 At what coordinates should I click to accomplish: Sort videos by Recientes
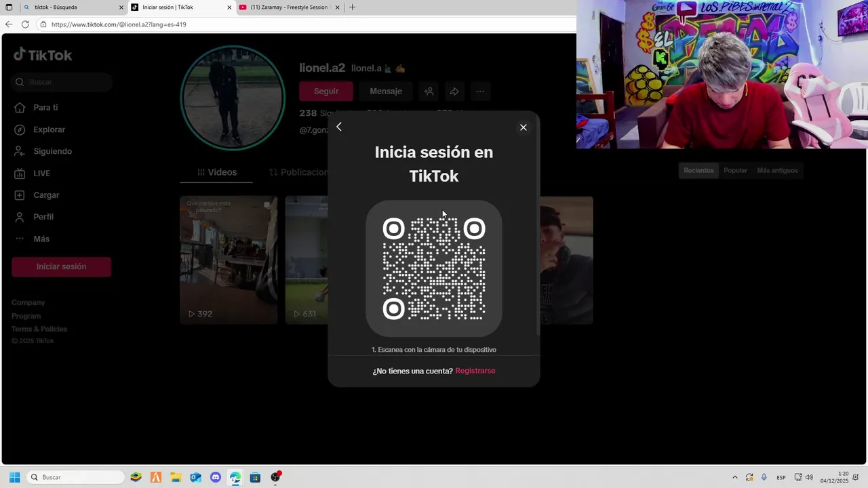[x=698, y=170]
